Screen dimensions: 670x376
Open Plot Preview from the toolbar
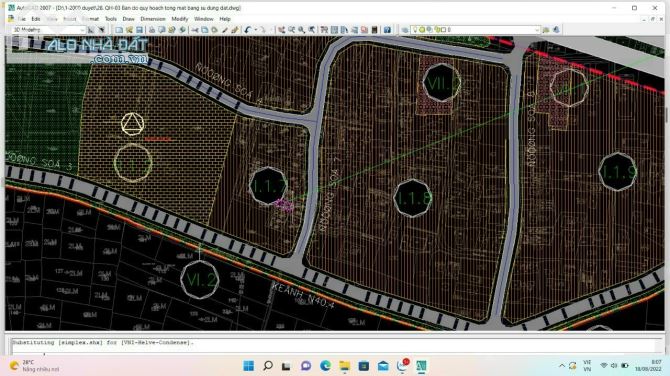[x=162, y=29]
